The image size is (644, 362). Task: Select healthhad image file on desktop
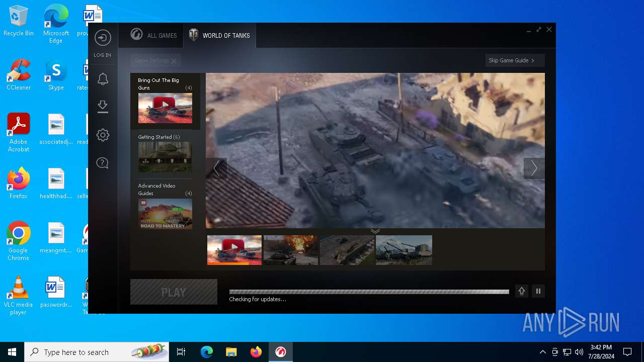[x=56, y=184]
